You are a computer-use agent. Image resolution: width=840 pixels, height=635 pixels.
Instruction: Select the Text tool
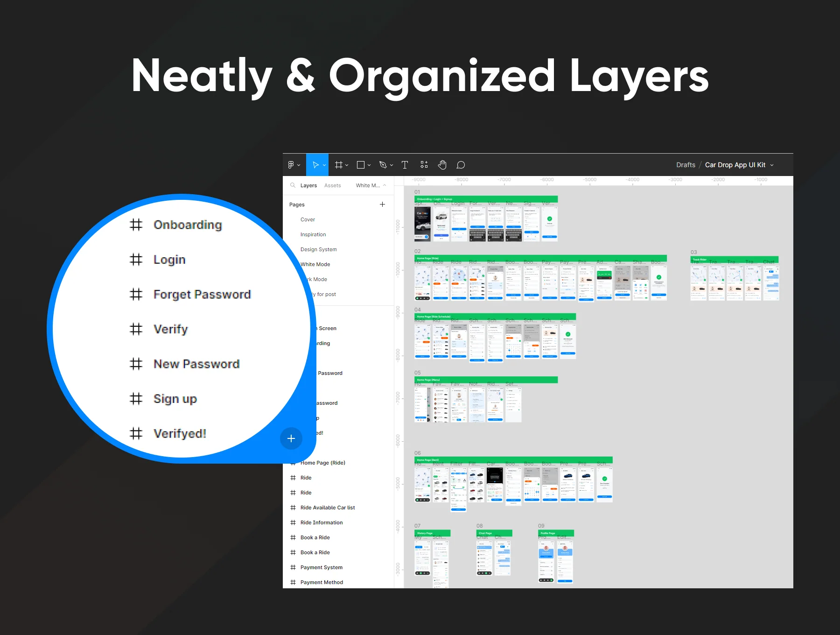(x=405, y=165)
